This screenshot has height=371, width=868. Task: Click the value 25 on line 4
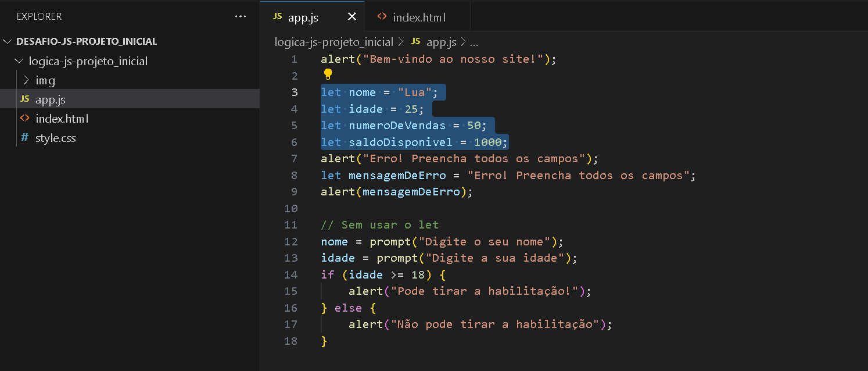(411, 109)
